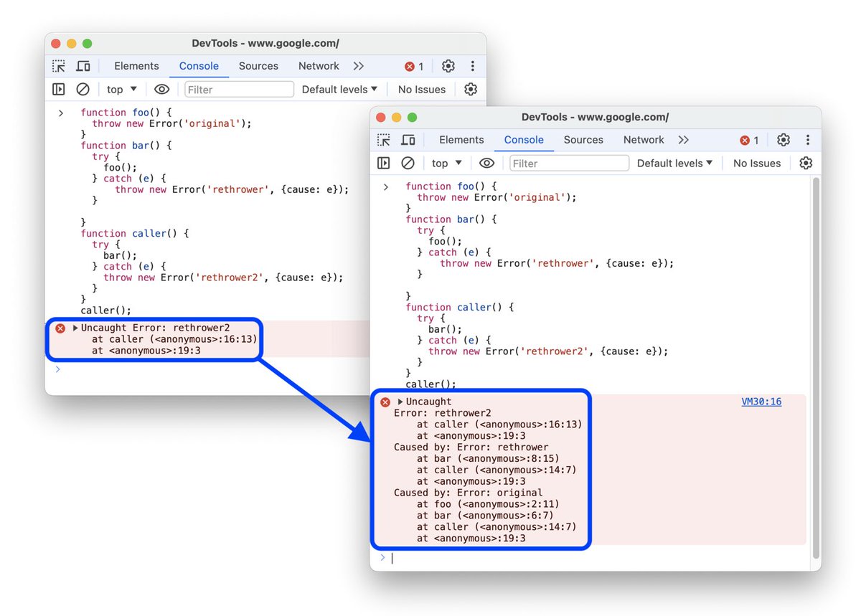Switch to Elements tab in back window
The height and width of the screenshot is (616, 861).
click(136, 66)
